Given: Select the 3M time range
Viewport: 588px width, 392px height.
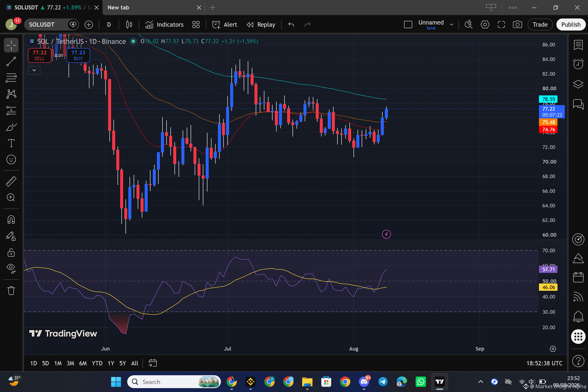Looking at the screenshot, I should point(70,363).
